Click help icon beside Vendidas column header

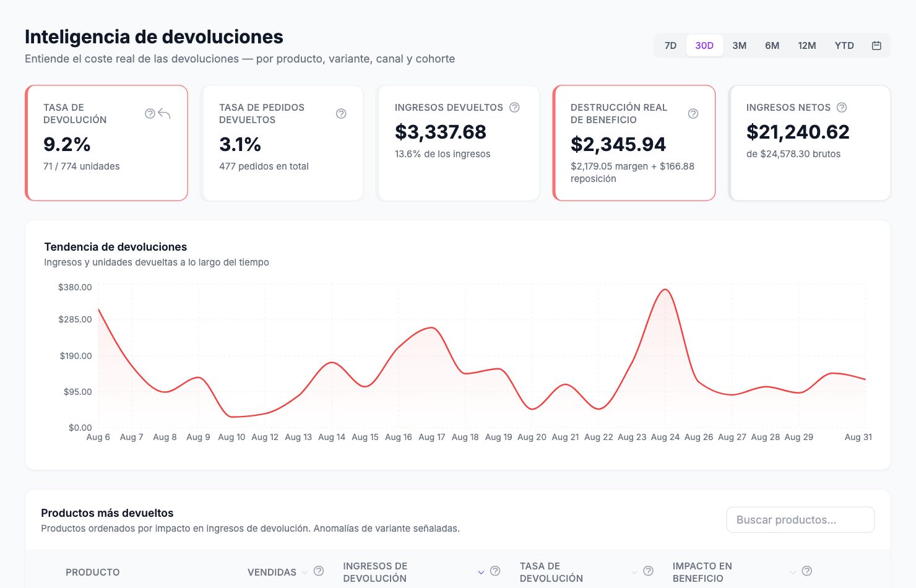point(319,571)
